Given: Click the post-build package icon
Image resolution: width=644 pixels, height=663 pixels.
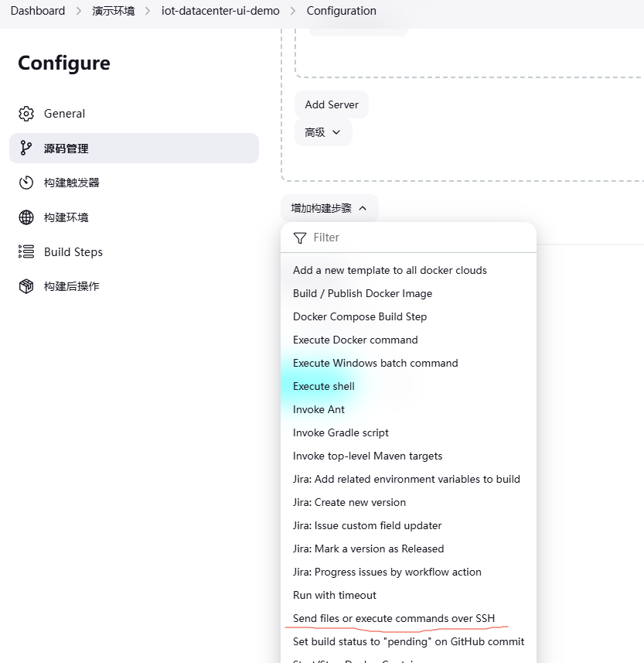Looking at the screenshot, I should [x=26, y=286].
